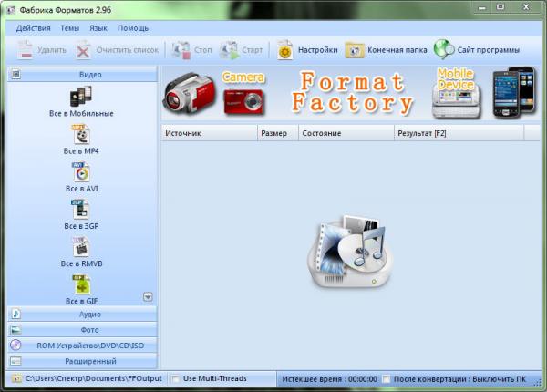Sort by Размер column header

(x=278, y=133)
